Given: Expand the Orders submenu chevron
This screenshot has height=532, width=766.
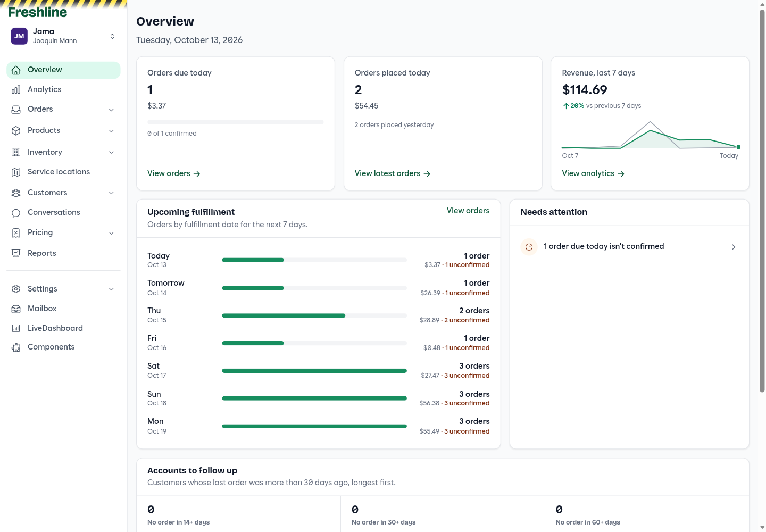Looking at the screenshot, I should (111, 110).
